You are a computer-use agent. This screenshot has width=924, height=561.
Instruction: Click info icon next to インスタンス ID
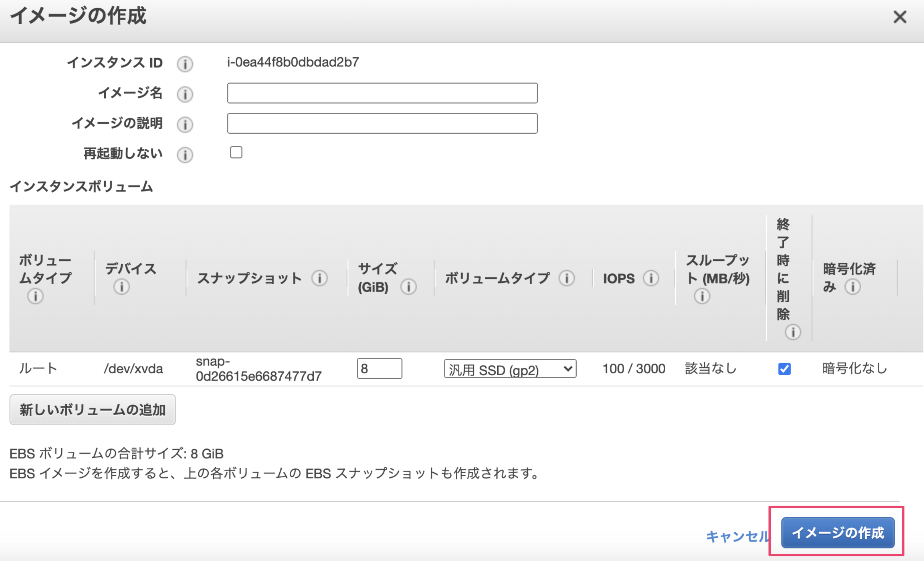pyautogui.click(x=185, y=64)
